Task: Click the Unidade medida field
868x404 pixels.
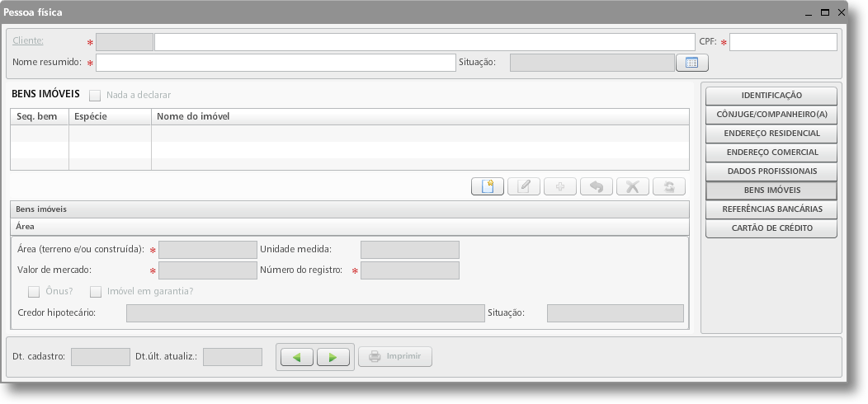Action: coord(410,250)
